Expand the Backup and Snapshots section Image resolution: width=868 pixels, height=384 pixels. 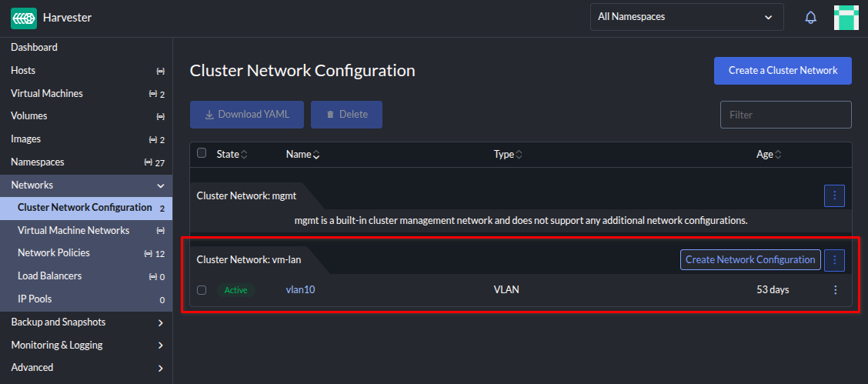(161, 322)
